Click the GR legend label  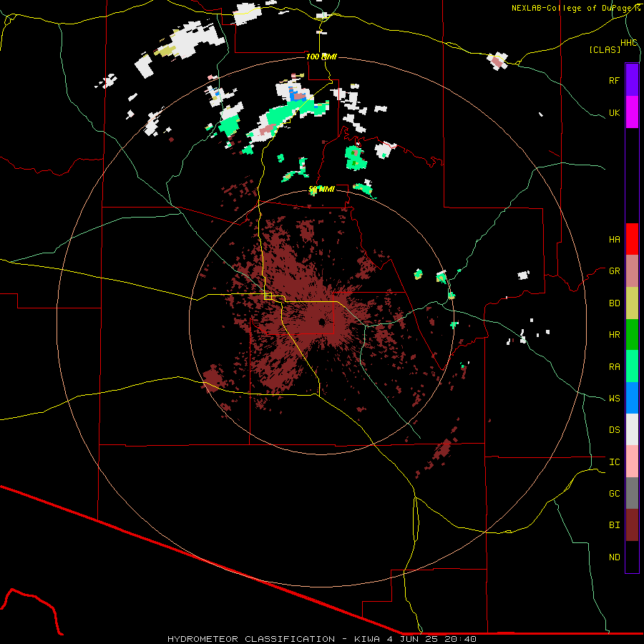coord(614,271)
